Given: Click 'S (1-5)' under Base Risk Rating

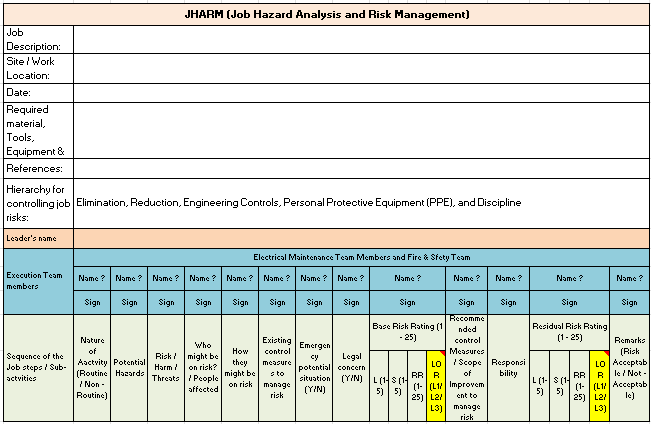Looking at the screenshot, I should (398, 386).
